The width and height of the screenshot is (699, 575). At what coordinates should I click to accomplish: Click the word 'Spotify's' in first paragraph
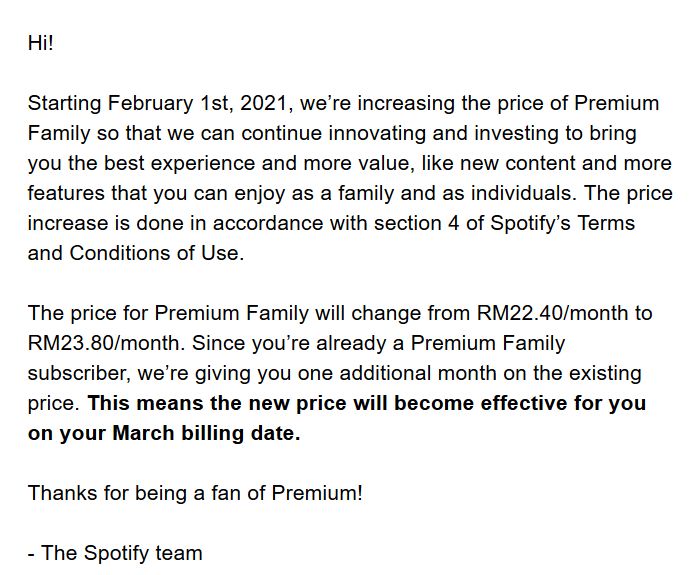(x=530, y=223)
